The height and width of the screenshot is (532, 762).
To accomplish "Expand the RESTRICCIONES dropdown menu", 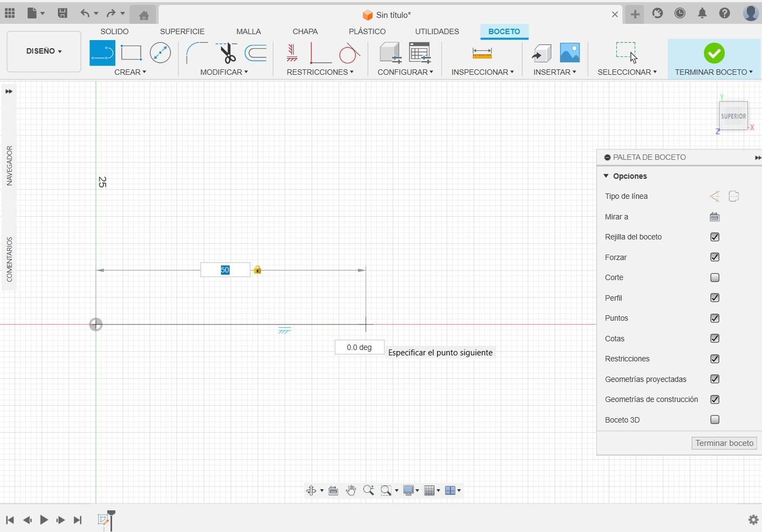I will (320, 72).
